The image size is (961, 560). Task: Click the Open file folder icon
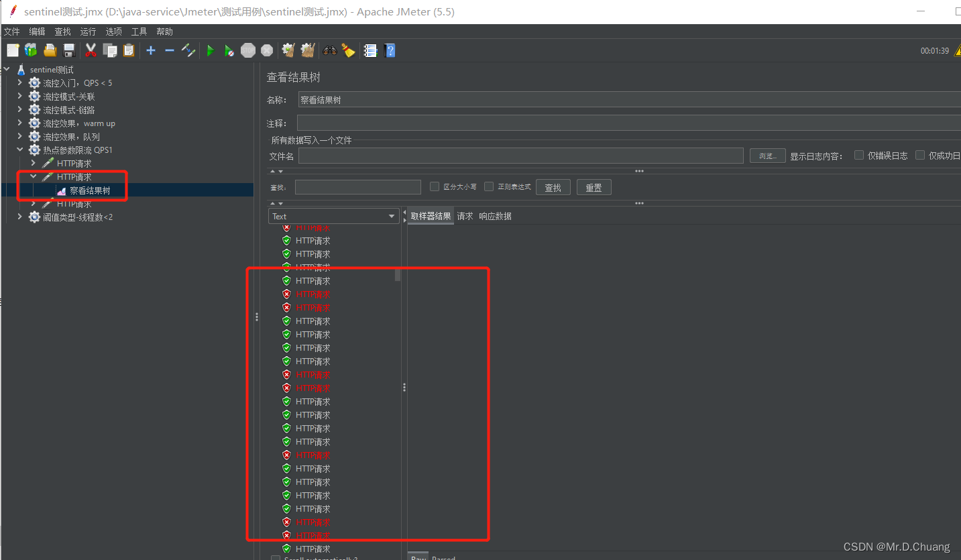click(x=50, y=50)
